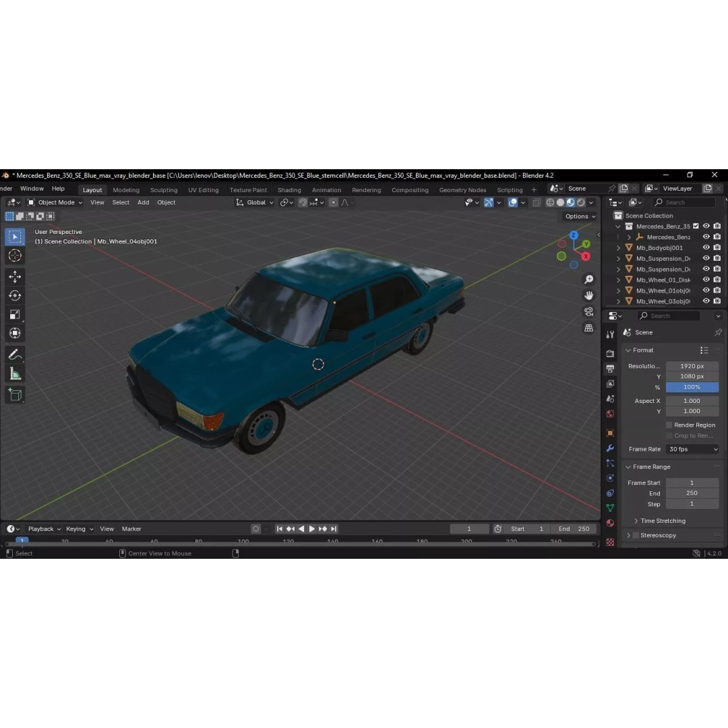This screenshot has width=728, height=728.
Task: Switch perspective/orthographic grid icon
Action: [x=588, y=328]
